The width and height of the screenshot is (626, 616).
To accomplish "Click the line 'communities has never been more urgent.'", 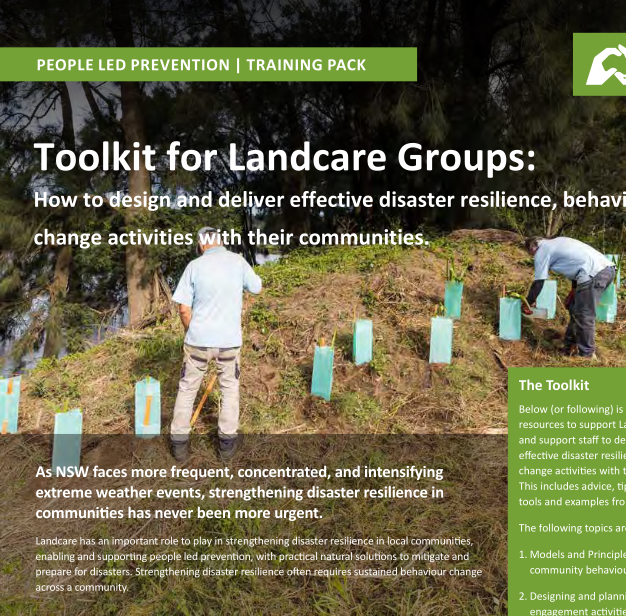I will pos(179,513).
